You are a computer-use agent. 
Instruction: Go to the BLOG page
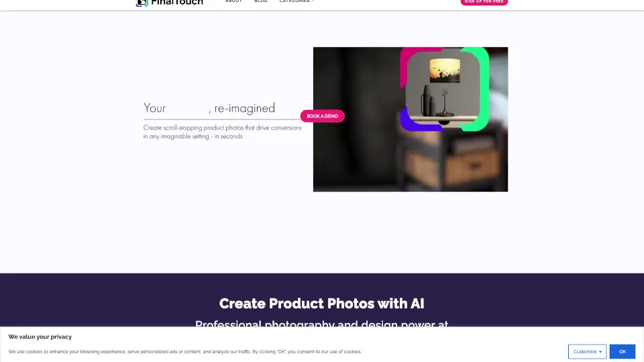261,1
